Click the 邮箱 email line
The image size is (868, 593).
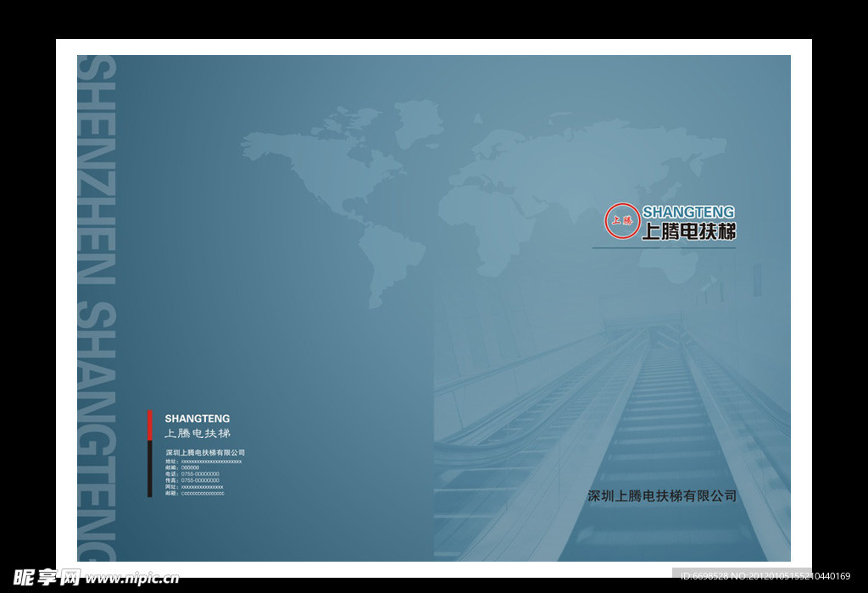[195, 493]
